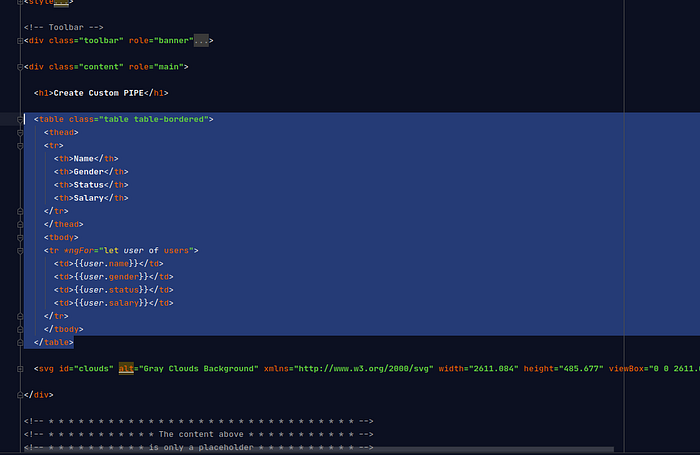Collapse the header tr fold marker below thead
Image resolution: width=700 pixels, height=455 pixels.
click(20, 146)
